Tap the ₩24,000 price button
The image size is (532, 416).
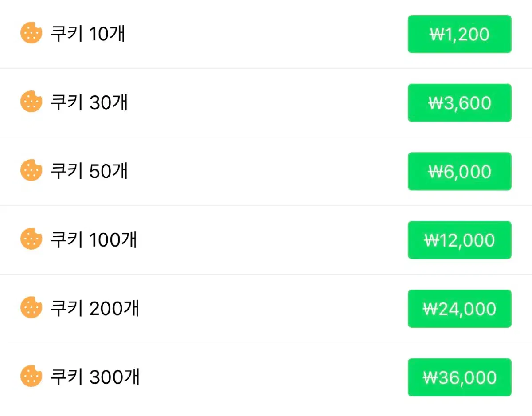(460, 309)
